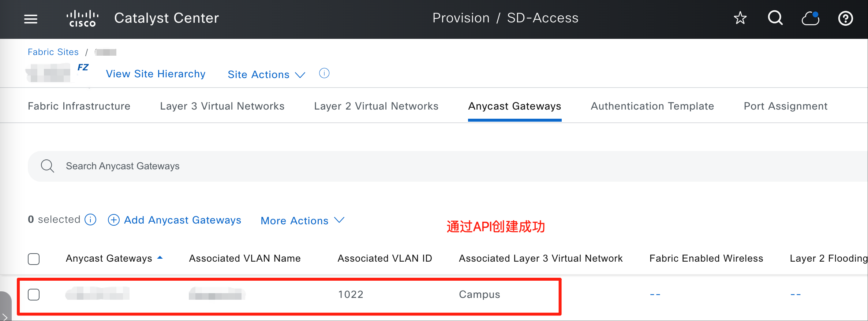Go to Fabric Sites breadcrumb
The height and width of the screenshot is (321, 868).
click(x=53, y=52)
